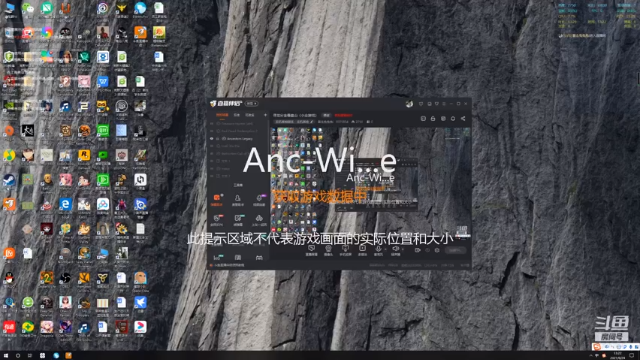This screenshot has width=640, height=360.
Task: Click the Steam icon on the desktop
Action: click(x=9, y=180)
